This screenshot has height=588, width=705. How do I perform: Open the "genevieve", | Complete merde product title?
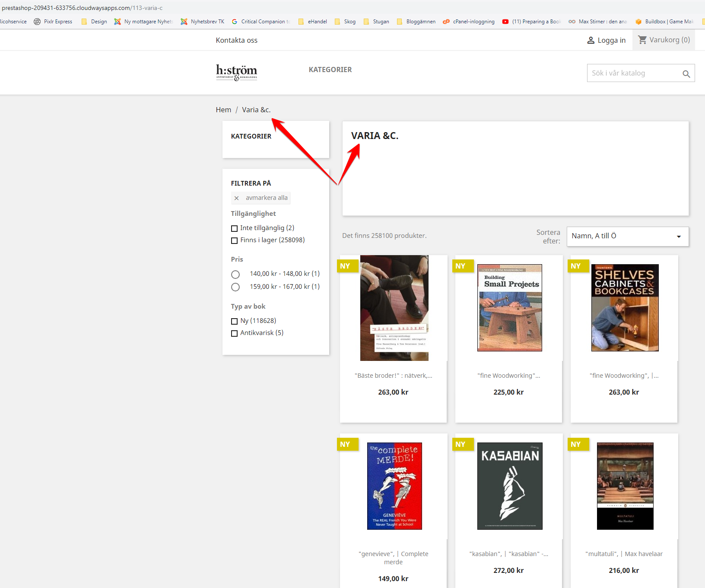[394, 558]
